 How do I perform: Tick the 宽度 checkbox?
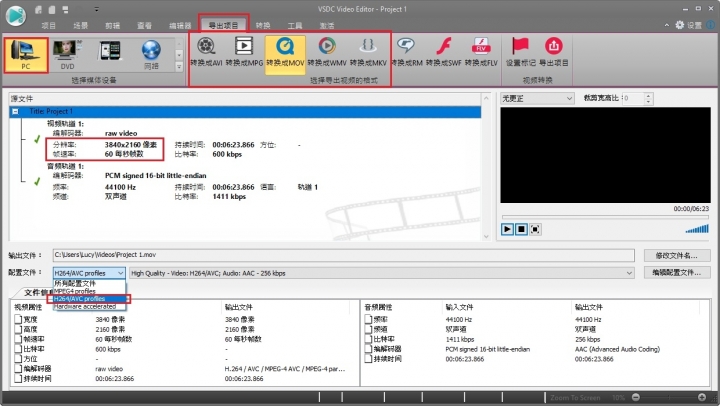18,319
